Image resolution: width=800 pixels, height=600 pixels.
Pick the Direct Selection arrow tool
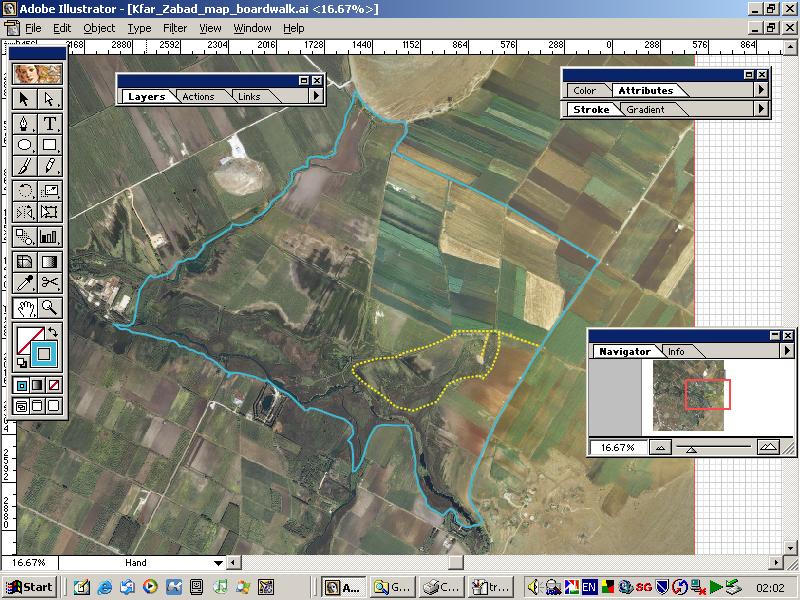pos(50,98)
